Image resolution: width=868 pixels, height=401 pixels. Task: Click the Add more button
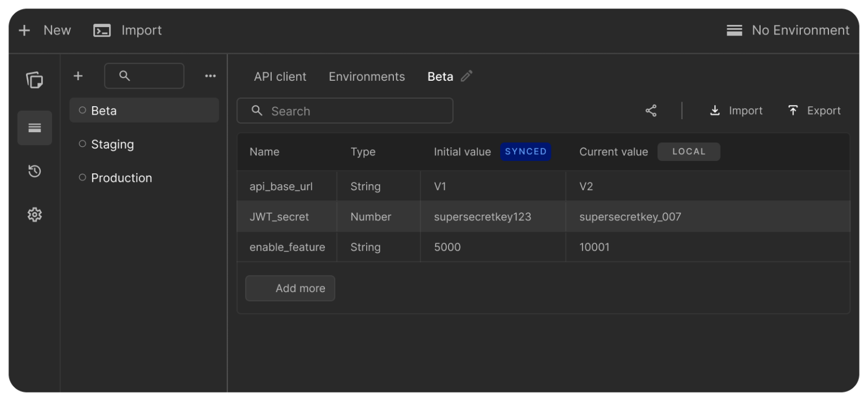coord(290,288)
